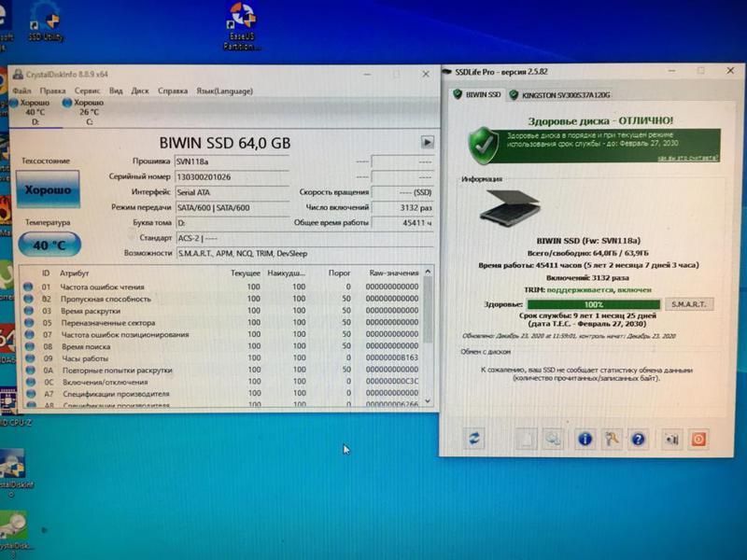Select the 40 °C disk D: indicator

pyautogui.click(x=34, y=111)
